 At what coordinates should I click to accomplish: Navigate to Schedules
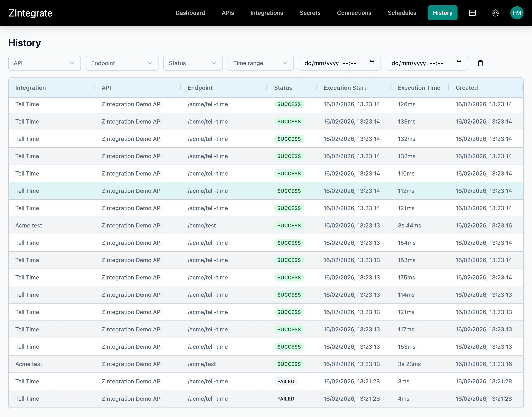pos(402,13)
